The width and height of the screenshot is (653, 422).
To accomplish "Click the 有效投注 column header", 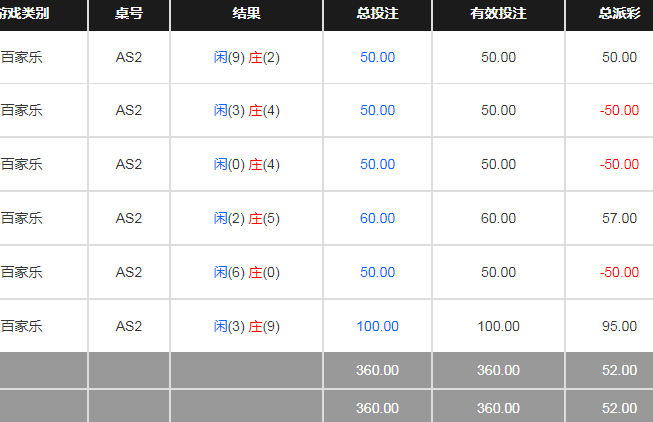I will pyautogui.click(x=498, y=13).
